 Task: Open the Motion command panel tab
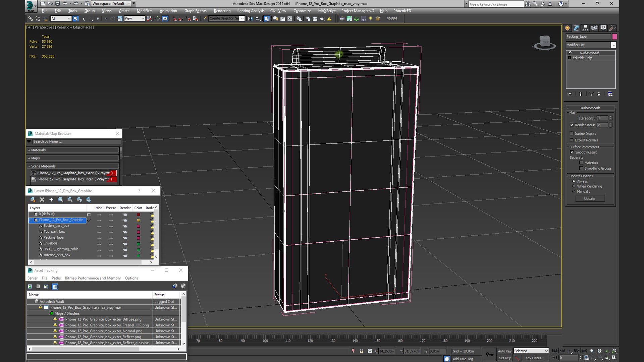click(594, 28)
